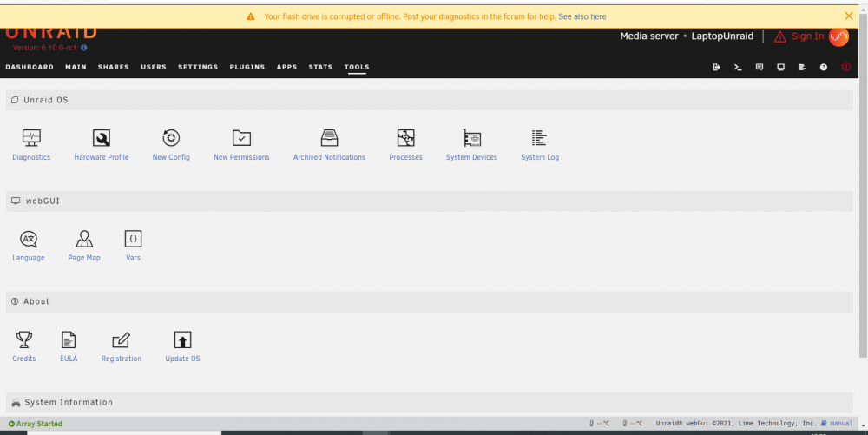Click the Registration text link
The height and width of the screenshot is (435, 868).
pos(122,359)
